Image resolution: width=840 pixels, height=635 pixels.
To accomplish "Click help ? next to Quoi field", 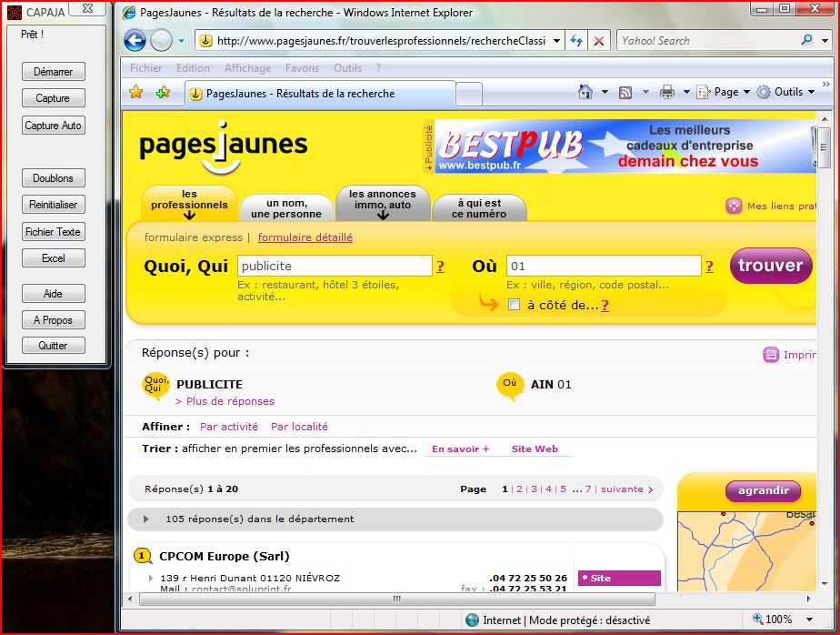I will (x=440, y=267).
